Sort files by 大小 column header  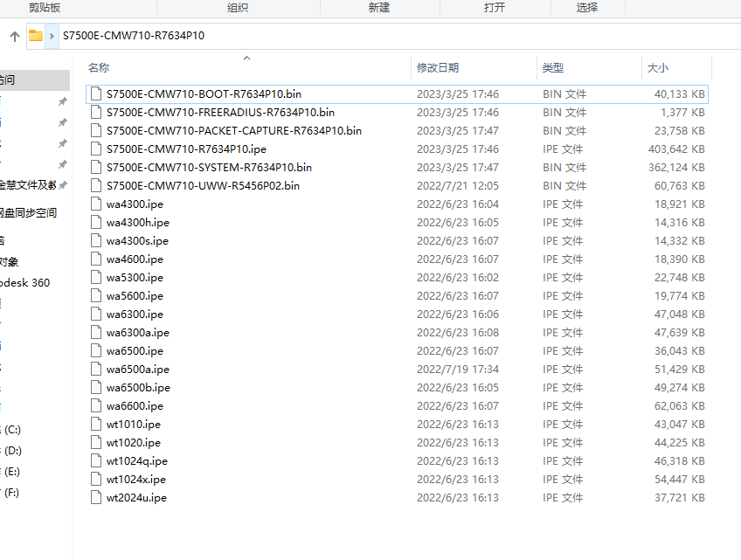coord(658,68)
